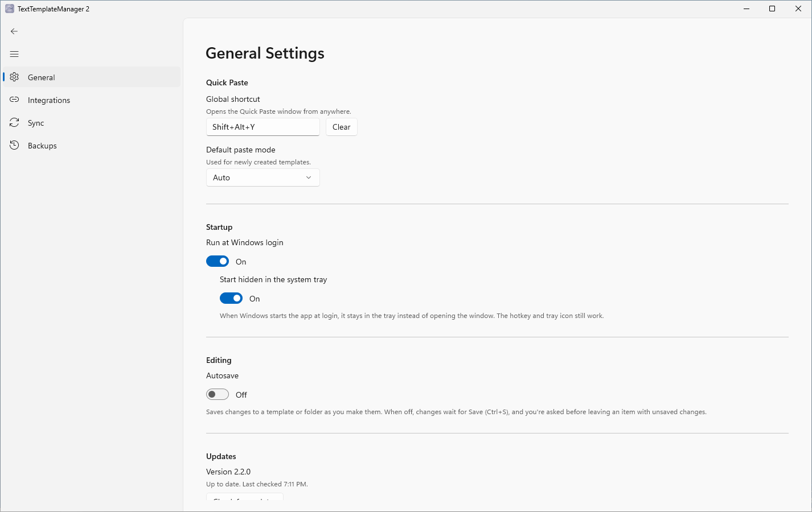Go back using the back arrow

(14, 31)
